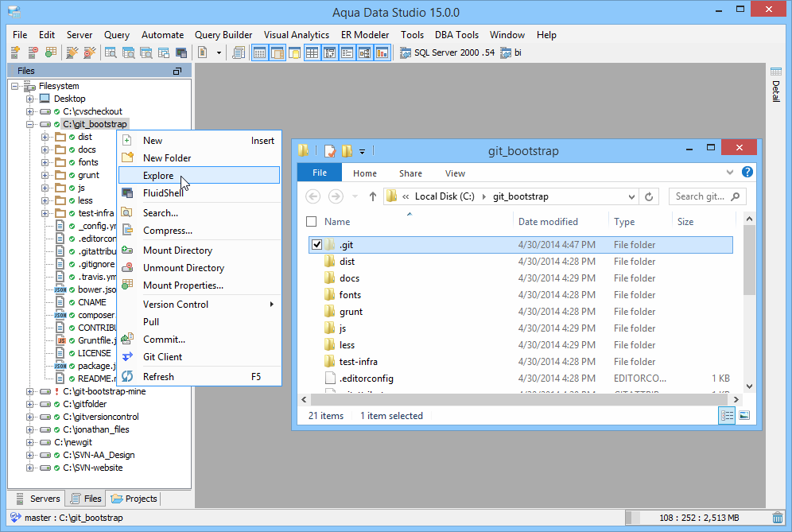Open the Query Builder menu
The image size is (792, 532).
click(223, 35)
